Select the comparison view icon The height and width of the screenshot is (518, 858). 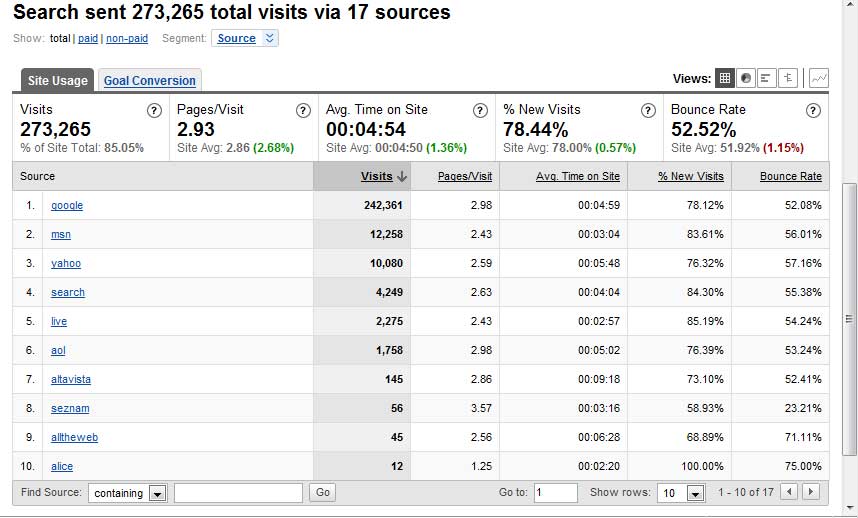(789, 78)
